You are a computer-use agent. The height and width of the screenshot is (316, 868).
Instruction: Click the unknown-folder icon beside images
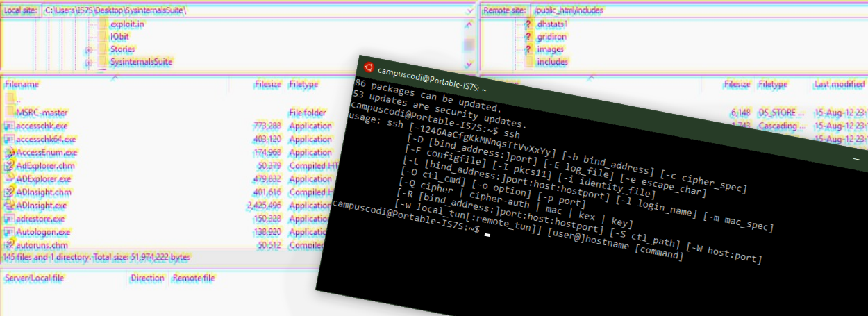pyautogui.click(x=530, y=49)
